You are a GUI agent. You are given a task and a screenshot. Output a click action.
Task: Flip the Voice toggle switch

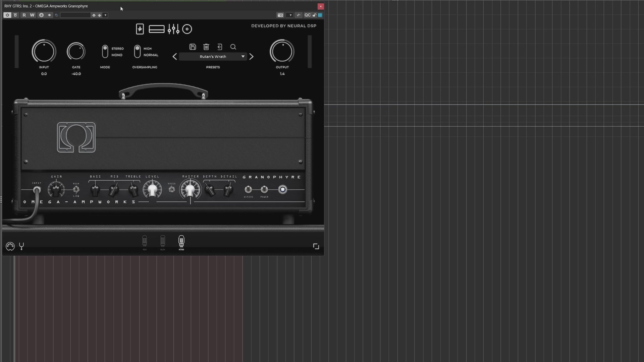(172, 190)
